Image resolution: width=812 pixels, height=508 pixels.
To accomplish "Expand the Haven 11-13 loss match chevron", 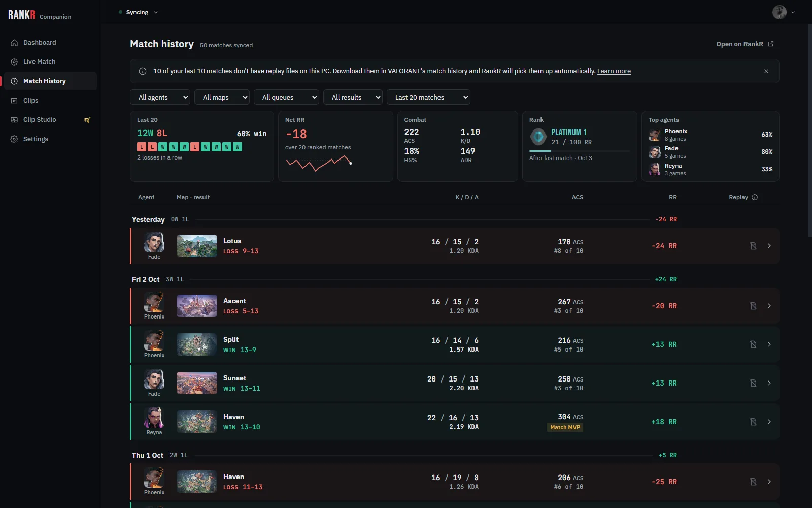I will coord(769,482).
